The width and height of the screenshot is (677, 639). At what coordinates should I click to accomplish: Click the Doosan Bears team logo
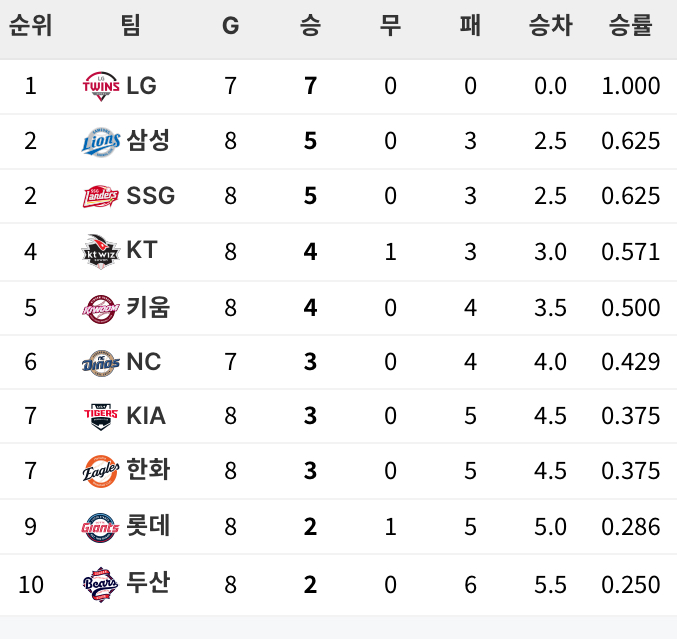point(101,583)
